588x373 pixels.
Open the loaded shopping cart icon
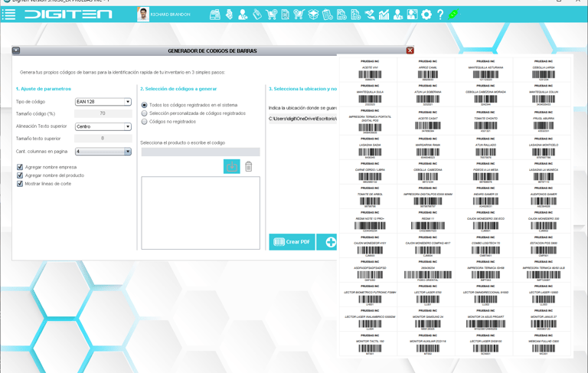pyautogui.click(x=299, y=15)
